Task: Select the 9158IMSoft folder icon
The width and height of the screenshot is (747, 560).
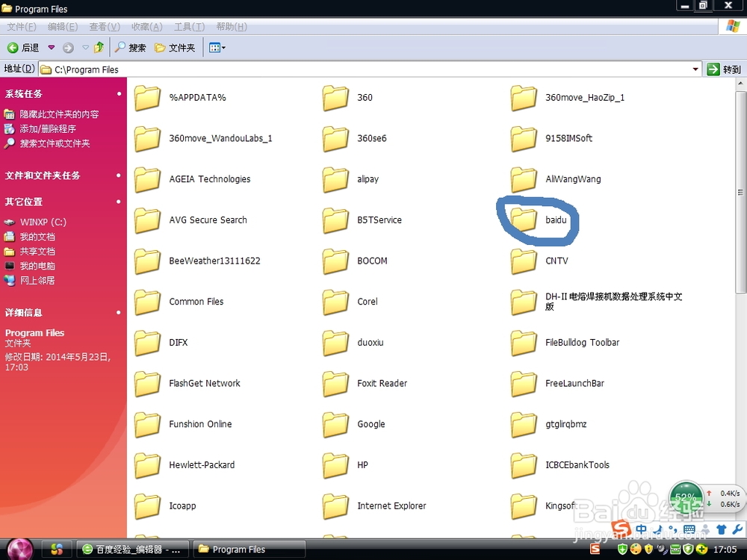Action: click(524, 139)
